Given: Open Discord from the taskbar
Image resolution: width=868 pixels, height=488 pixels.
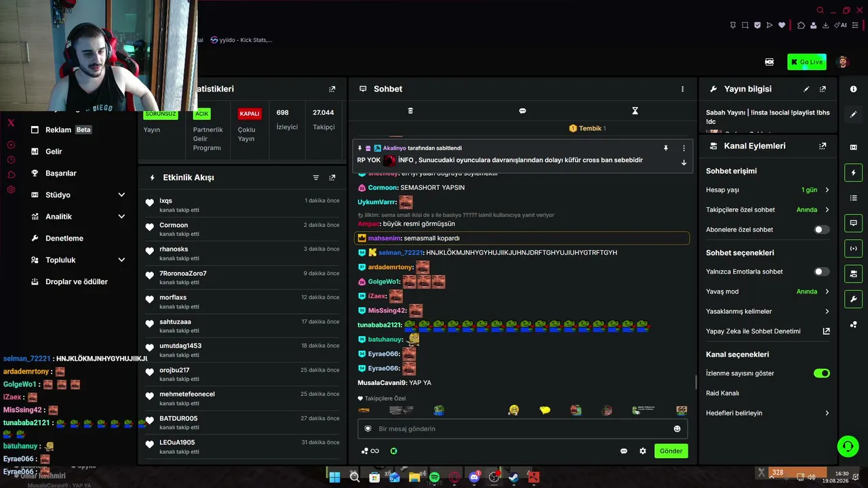Looking at the screenshot, I should [x=474, y=477].
